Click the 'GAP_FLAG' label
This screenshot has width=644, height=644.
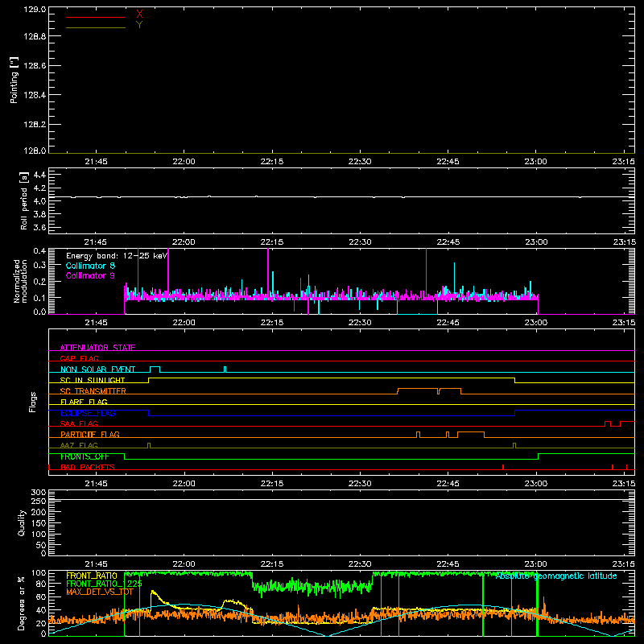[79, 358]
